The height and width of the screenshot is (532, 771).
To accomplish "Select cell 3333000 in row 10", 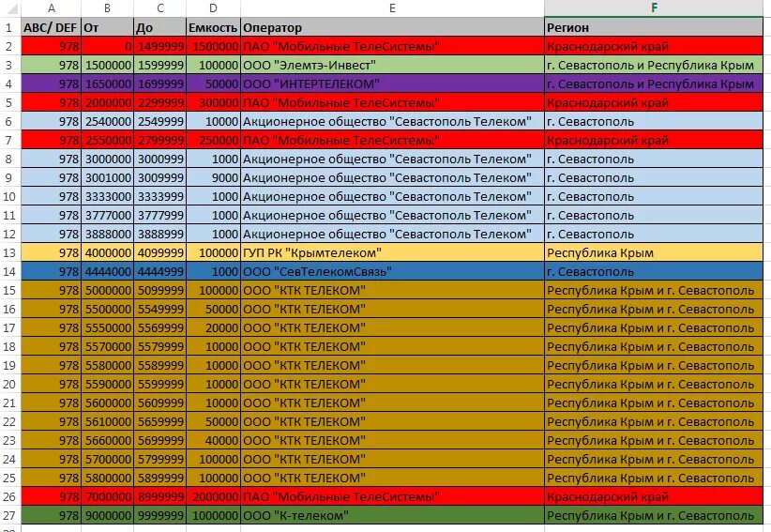I will pyautogui.click(x=107, y=196).
